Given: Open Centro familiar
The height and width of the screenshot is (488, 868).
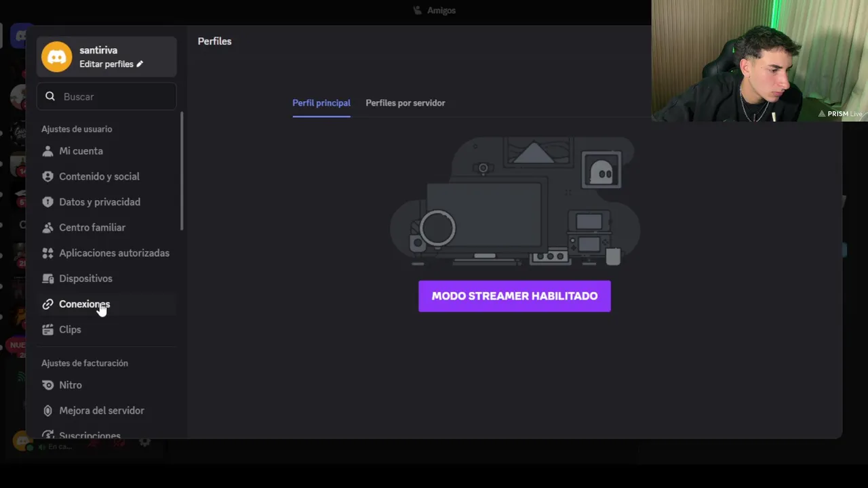Looking at the screenshot, I should [107, 227].
